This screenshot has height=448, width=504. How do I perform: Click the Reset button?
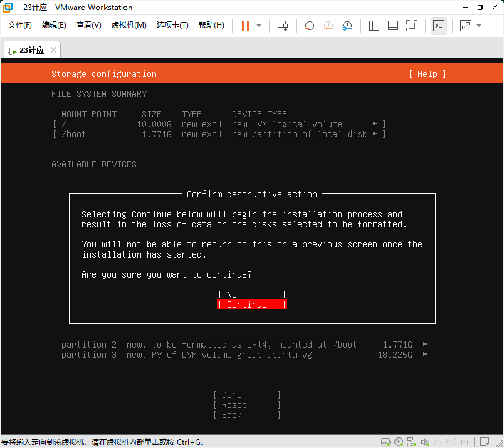pyautogui.click(x=247, y=405)
